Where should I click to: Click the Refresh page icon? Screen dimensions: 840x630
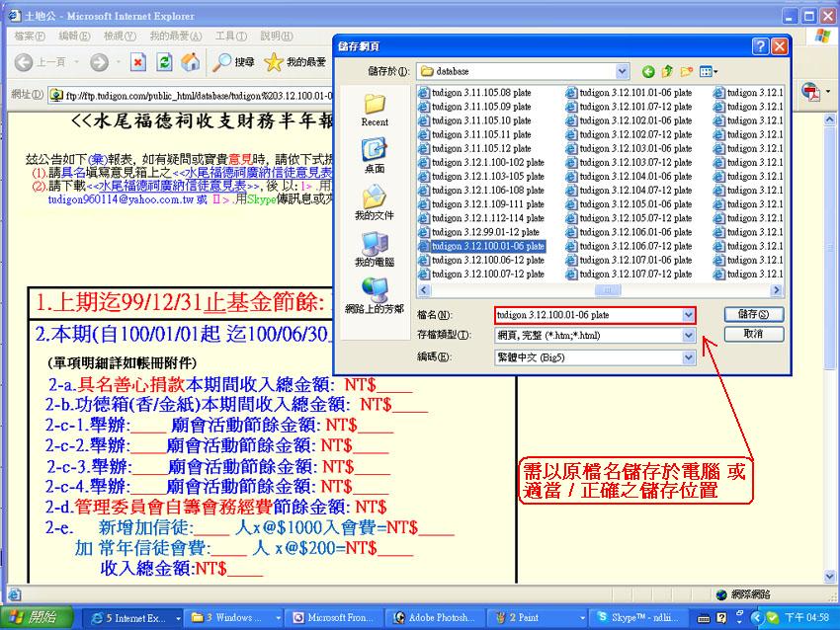point(164,62)
